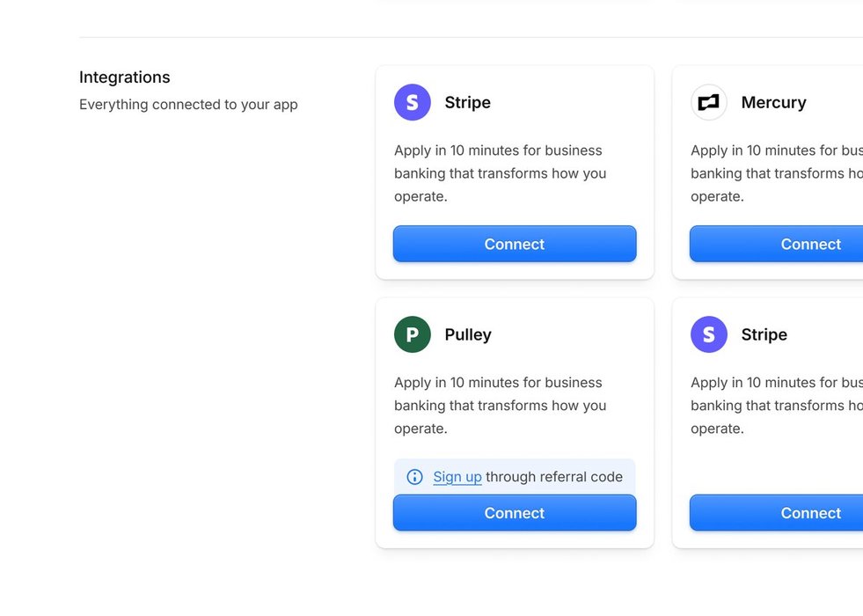The image size is (863, 616).
Task: Select the Mercury card title
Action: click(774, 102)
